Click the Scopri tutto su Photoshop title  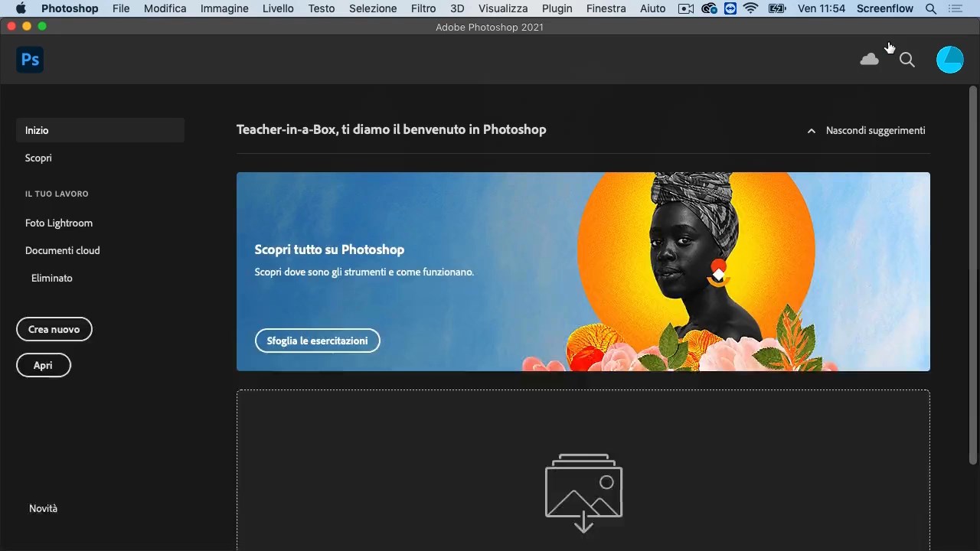click(329, 249)
